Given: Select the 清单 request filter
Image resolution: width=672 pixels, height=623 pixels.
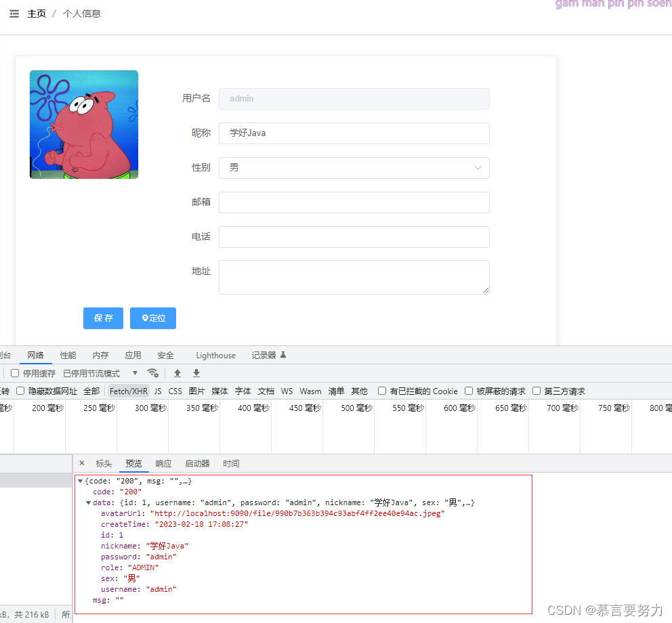Looking at the screenshot, I should point(337,391).
